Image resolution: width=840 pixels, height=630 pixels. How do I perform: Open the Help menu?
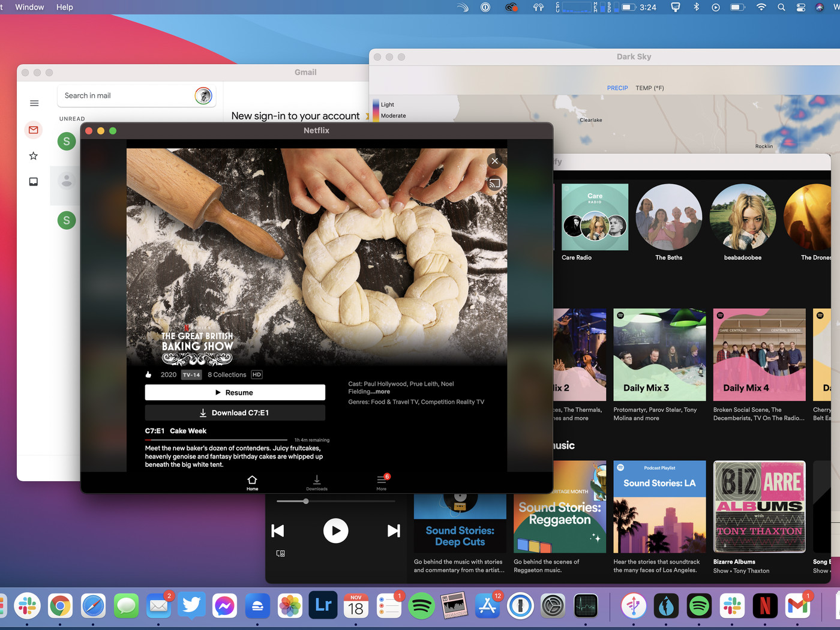pos(64,7)
